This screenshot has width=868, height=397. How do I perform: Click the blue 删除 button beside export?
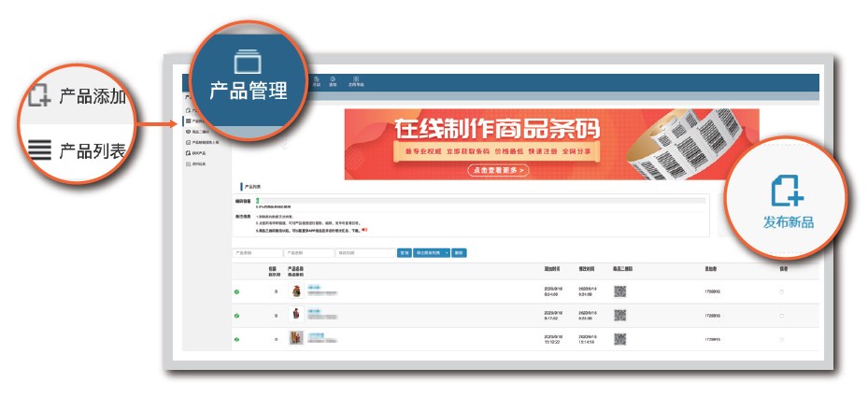(x=459, y=252)
